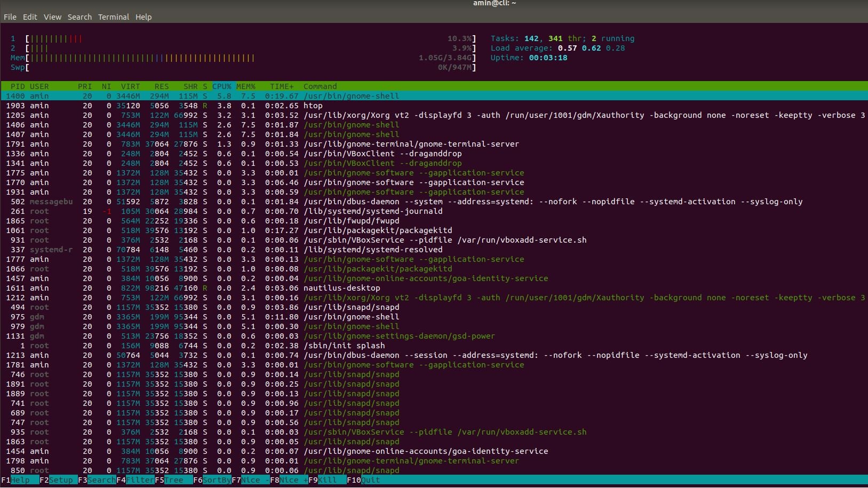Open the Terminal menu
The height and width of the screenshot is (488, 868).
coord(114,17)
